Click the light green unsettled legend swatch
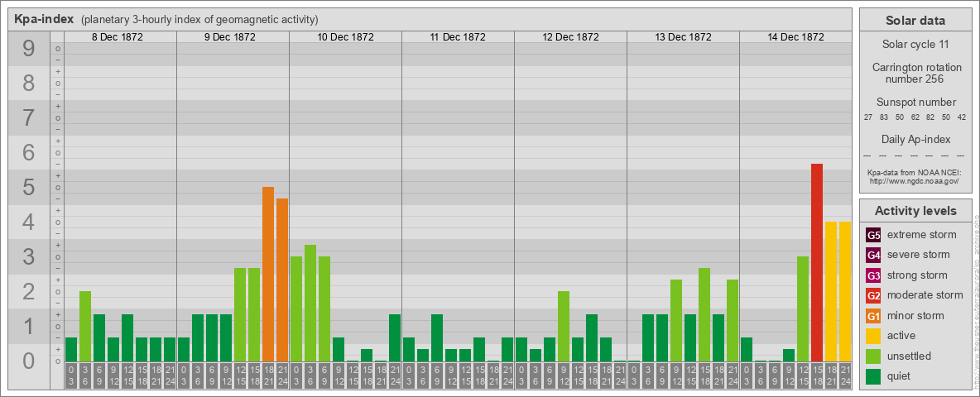Viewport: 980px width, 397px height. [874, 356]
